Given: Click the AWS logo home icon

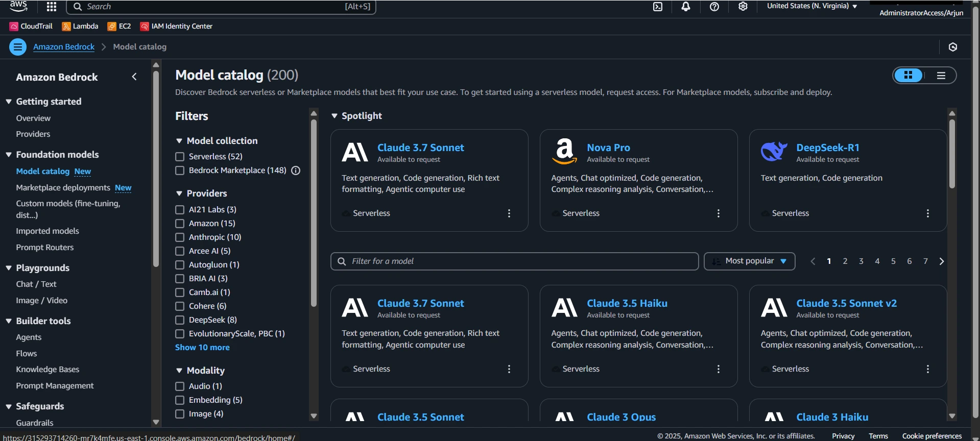Looking at the screenshot, I should 19,6.
